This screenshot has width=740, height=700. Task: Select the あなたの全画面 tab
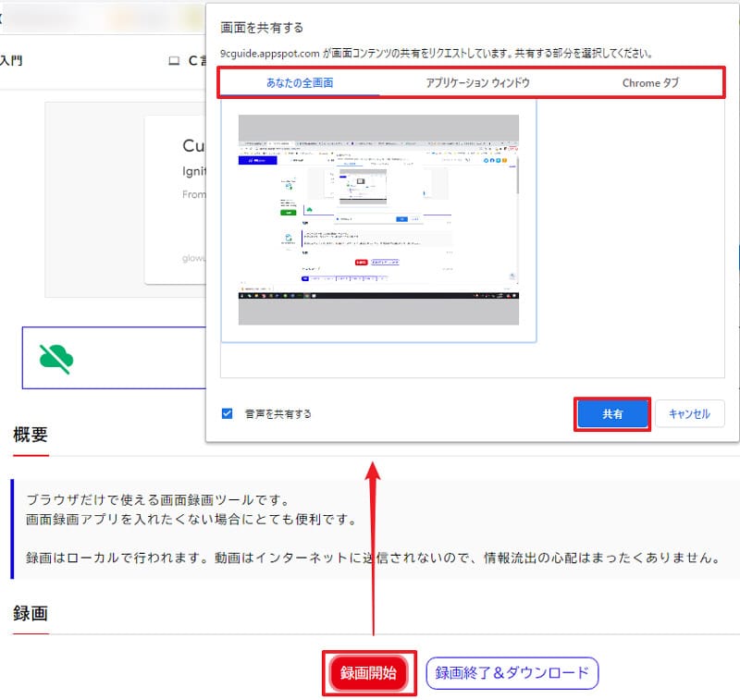pyautogui.click(x=299, y=83)
